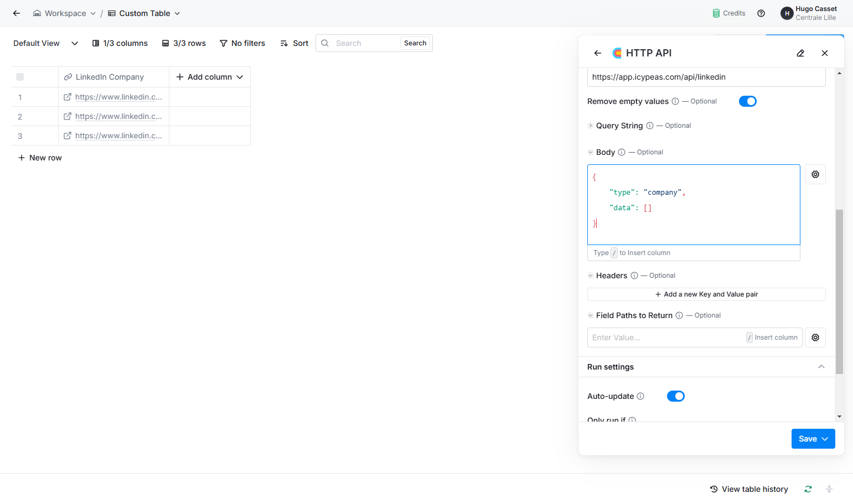This screenshot has height=504, width=853.
Task: Click the Hugo Casset profile avatar
Action: coord(787,13)
